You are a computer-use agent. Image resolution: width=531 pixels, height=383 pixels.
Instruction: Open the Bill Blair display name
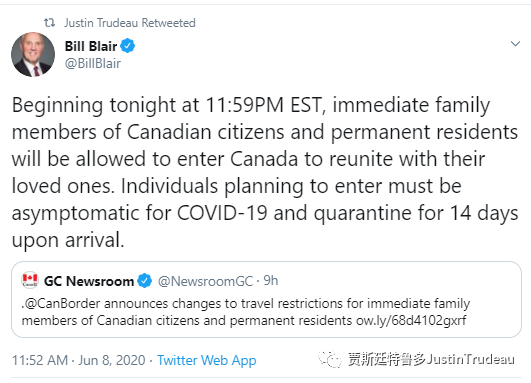(x=91, y=46)
